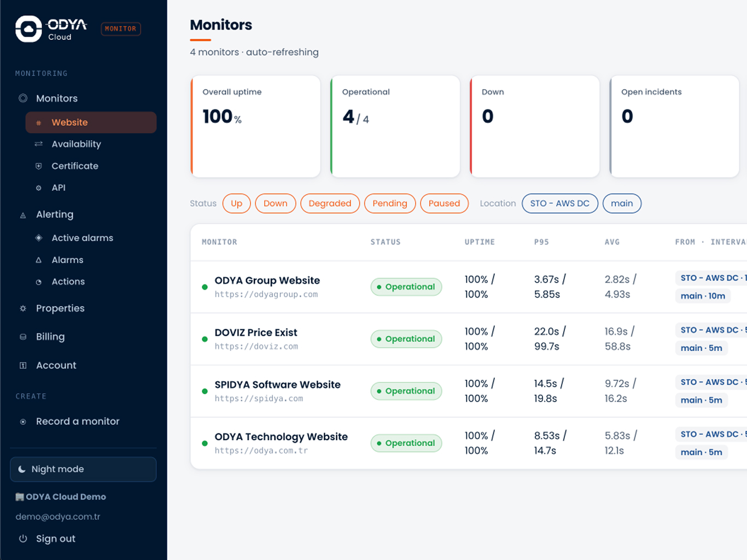This screenshot has width=747, height=560.
Task: Click the Website sidebar item icon
Action: tap(38, 122)
